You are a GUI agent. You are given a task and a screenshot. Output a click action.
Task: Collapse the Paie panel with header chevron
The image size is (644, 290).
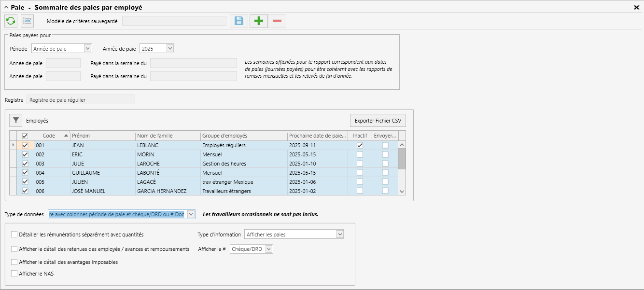[6, 8]
